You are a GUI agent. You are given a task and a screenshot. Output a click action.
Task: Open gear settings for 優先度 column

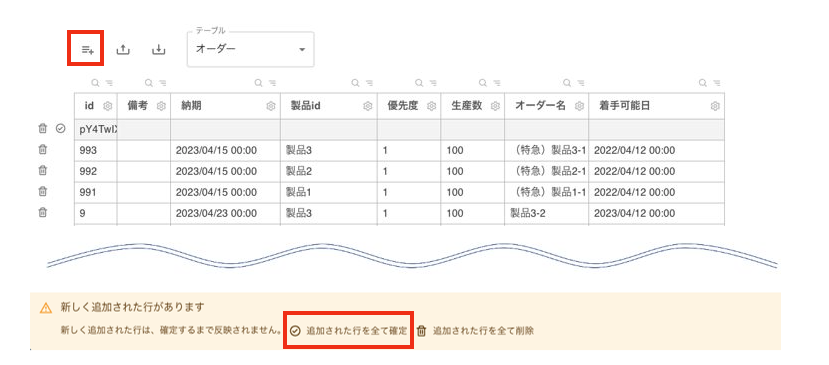431,106
